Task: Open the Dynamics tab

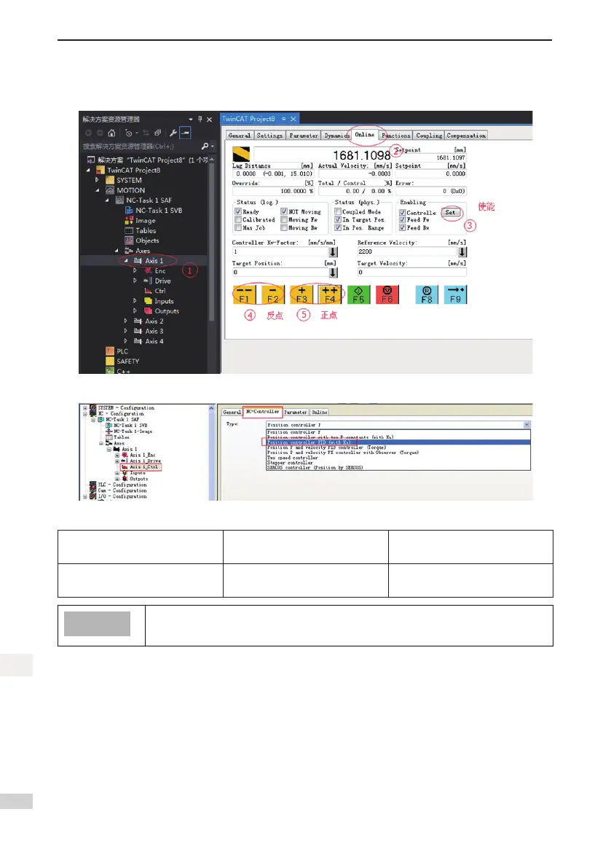Action: [x=336, y=136]
